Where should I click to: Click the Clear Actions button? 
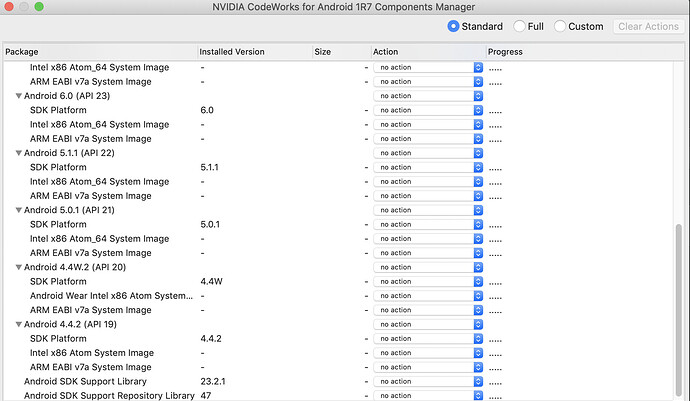[648, 26]
